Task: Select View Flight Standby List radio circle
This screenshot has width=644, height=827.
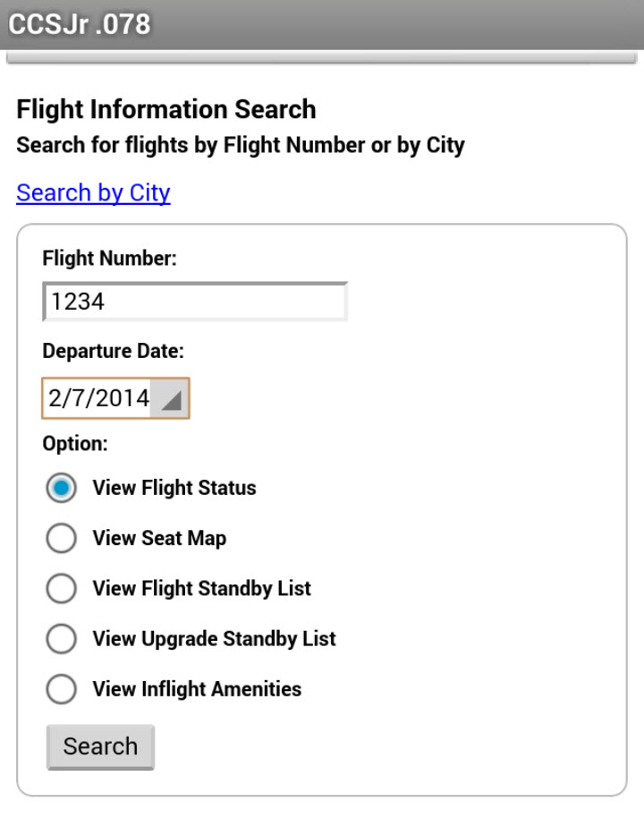Action: 62,589
